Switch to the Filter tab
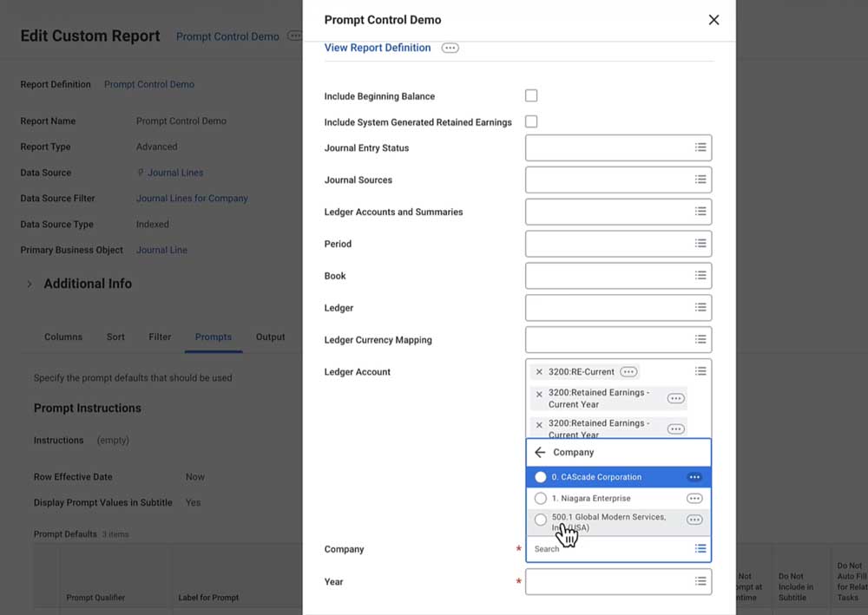The height and width of the screenshot is (615, 868). pyautogui.click(x=160, y=337)
